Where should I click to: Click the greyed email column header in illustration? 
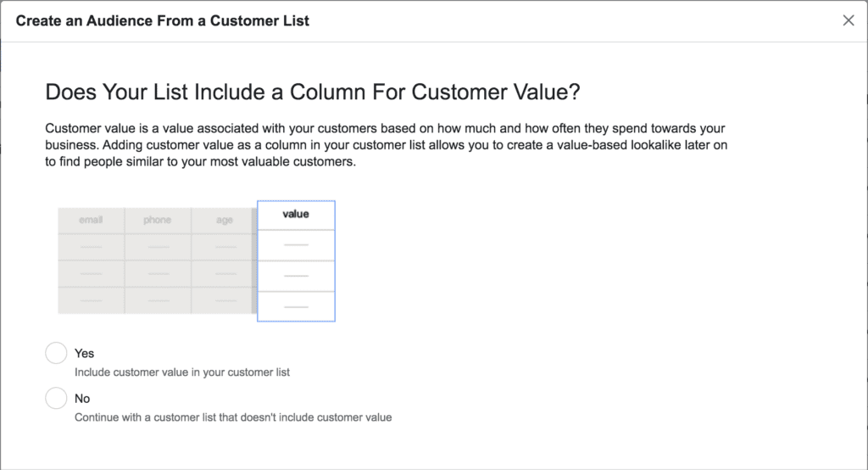pos(91,220)
